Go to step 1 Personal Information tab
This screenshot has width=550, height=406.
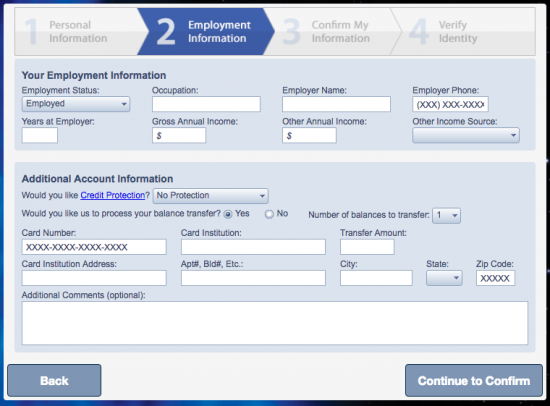coord(78,32)
